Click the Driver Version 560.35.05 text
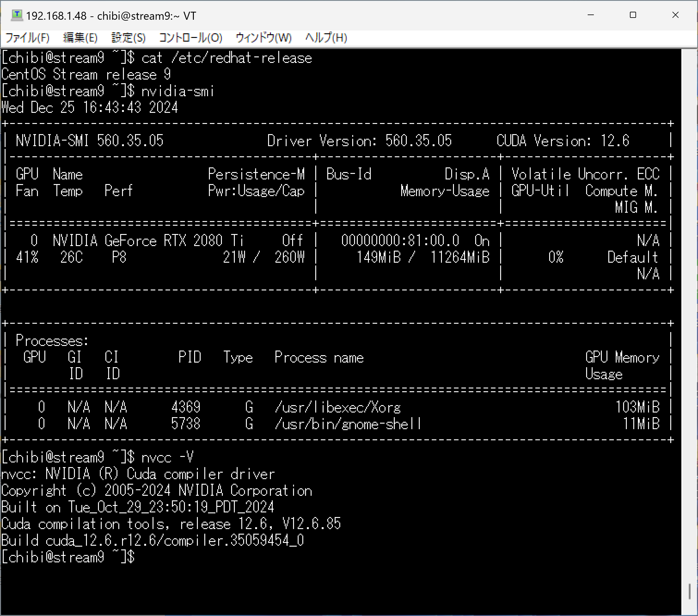 pos(359,141)
